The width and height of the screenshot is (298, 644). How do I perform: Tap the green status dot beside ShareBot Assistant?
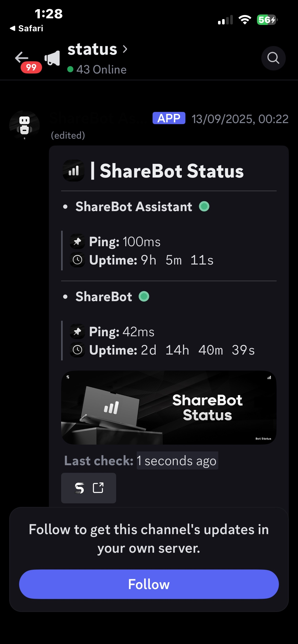204,207
